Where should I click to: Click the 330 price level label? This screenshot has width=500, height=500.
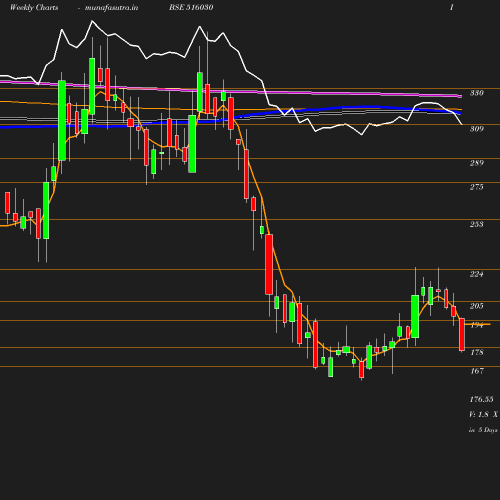click(x=477, y=93)
